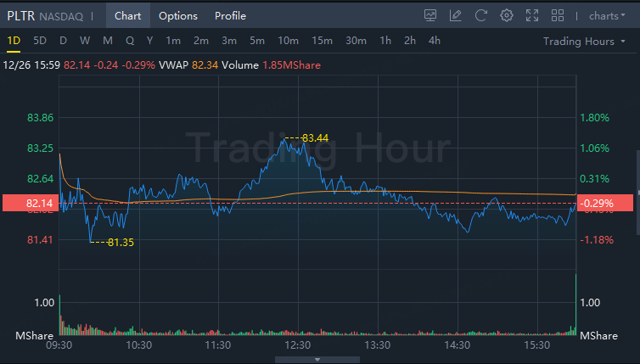This screenshot has height=364, width=640.
Task: Click the 81.35 low price marker
Action: pos(121,243)
